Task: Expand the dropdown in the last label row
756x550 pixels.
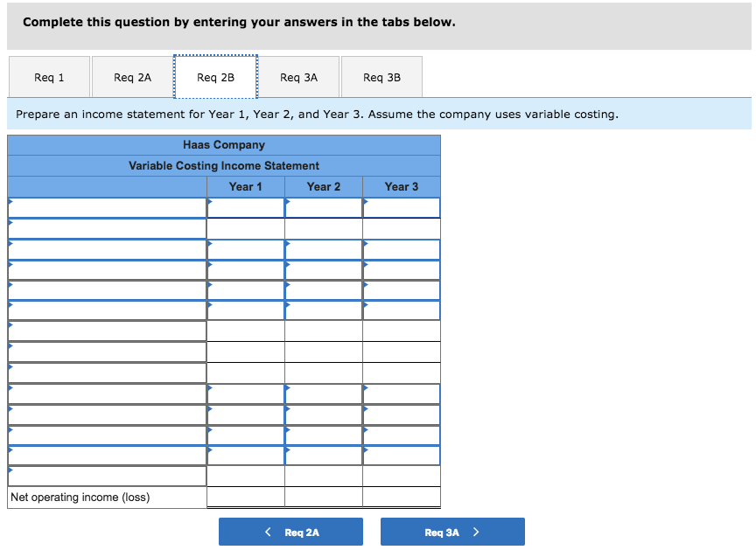Action: 107,476
